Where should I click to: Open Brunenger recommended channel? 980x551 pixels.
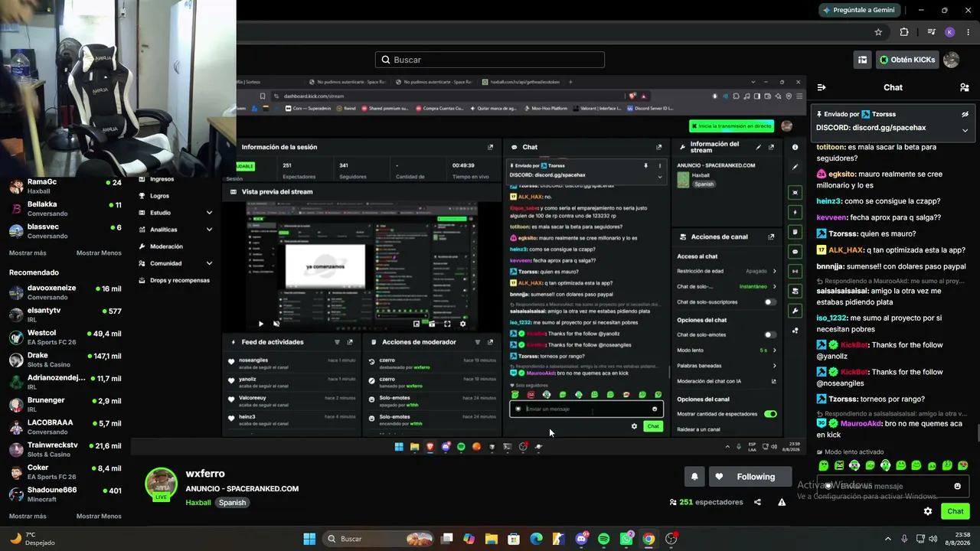coord(65,404)
